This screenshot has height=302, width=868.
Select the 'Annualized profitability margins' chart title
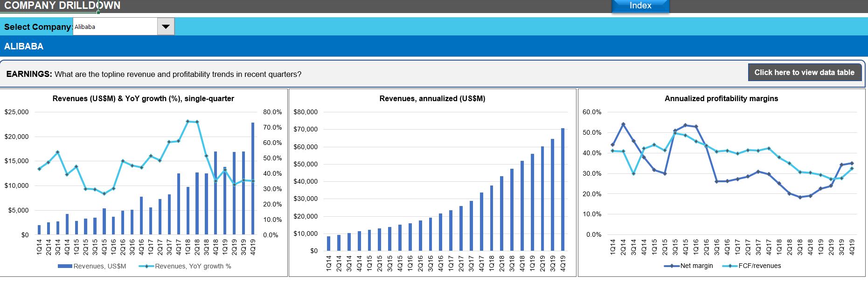click(721, 98)
